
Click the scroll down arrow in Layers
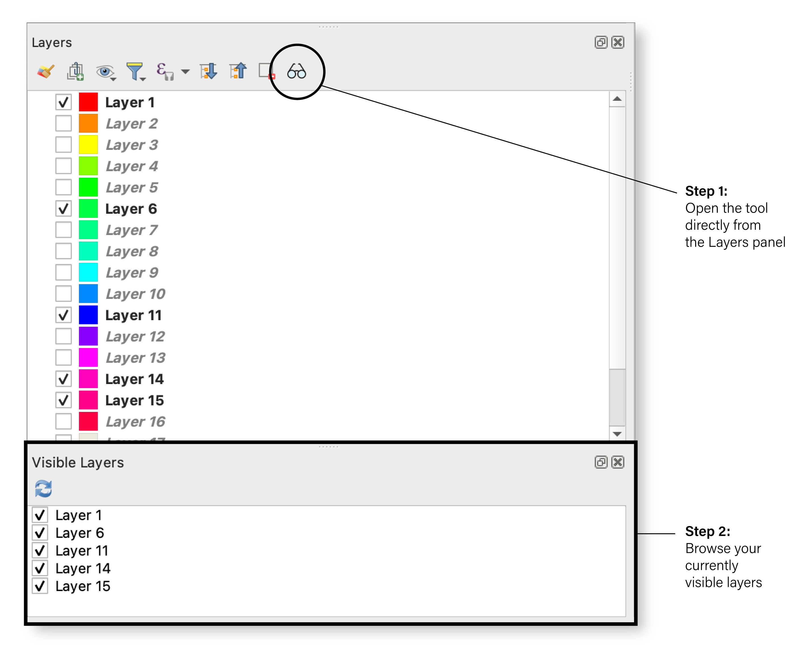coord(617,434)
